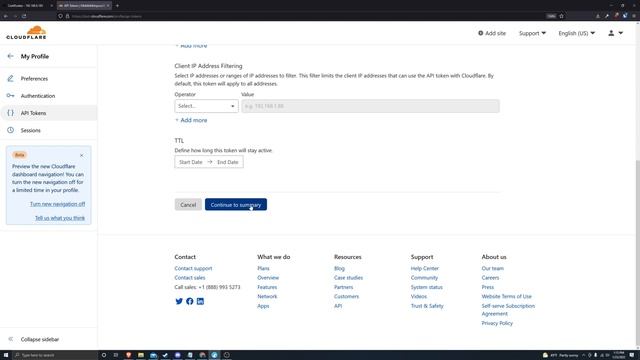Viewport: 640px width, 360px height.
Task: Open Website Terms of Use link
Action: (507, 296)
